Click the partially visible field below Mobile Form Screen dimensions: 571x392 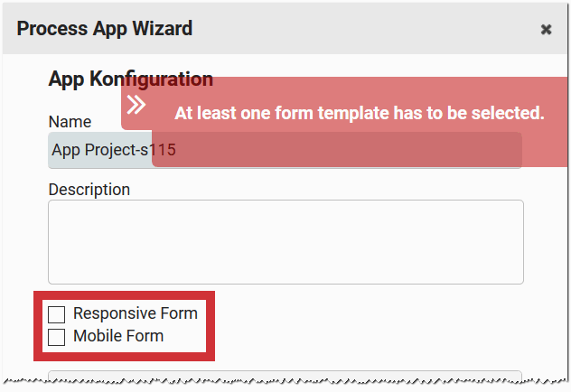click(285, 378)
